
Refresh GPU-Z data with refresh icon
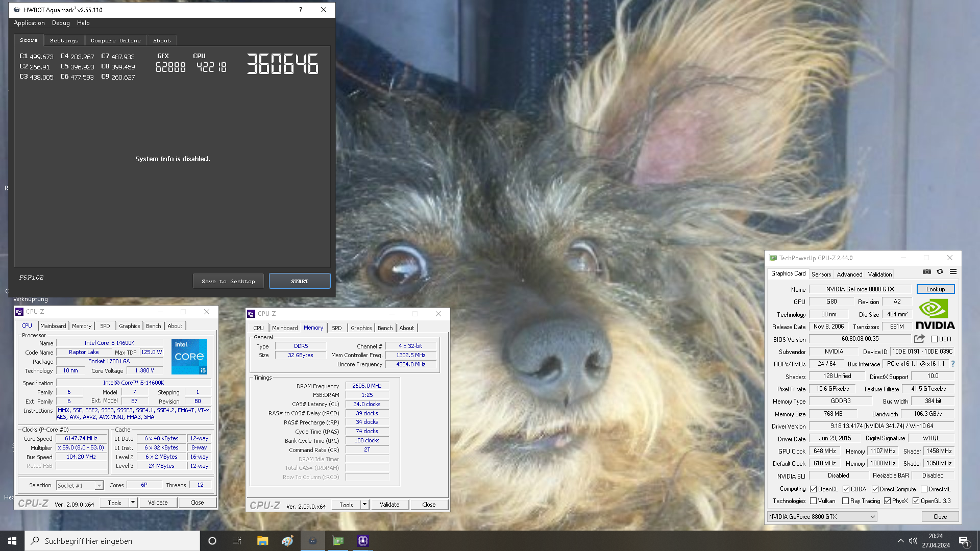pos(940,272)
